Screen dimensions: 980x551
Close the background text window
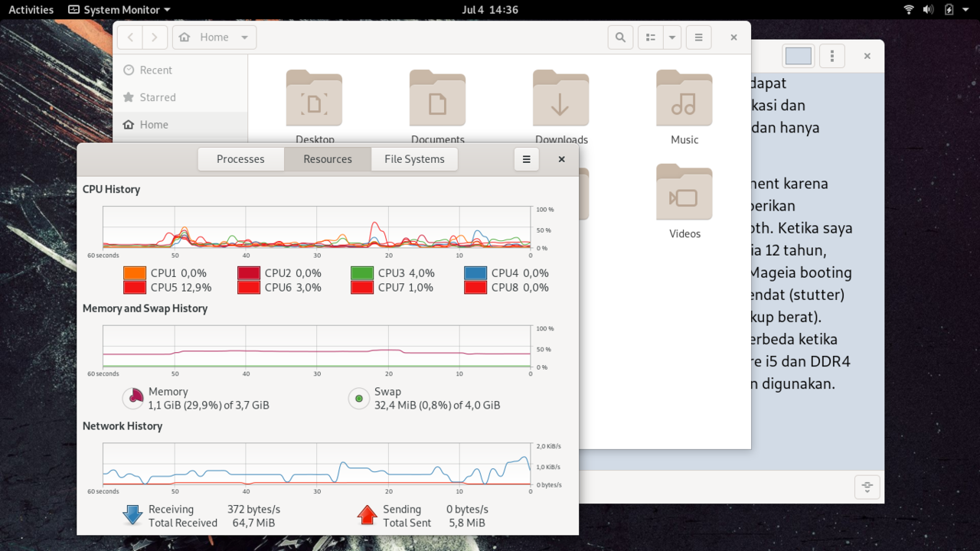[867, 56]
